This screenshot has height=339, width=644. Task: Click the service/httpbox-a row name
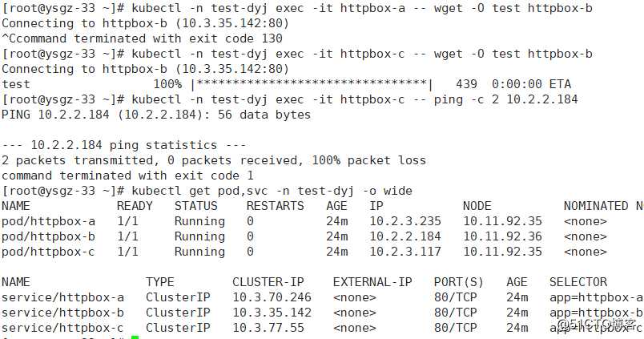click(x=62, y=297)
